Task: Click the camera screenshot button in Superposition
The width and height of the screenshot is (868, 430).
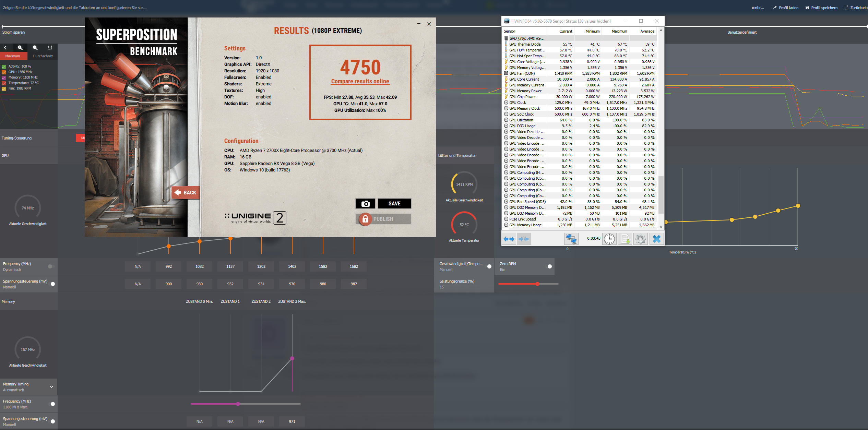Action: (365, 203)
